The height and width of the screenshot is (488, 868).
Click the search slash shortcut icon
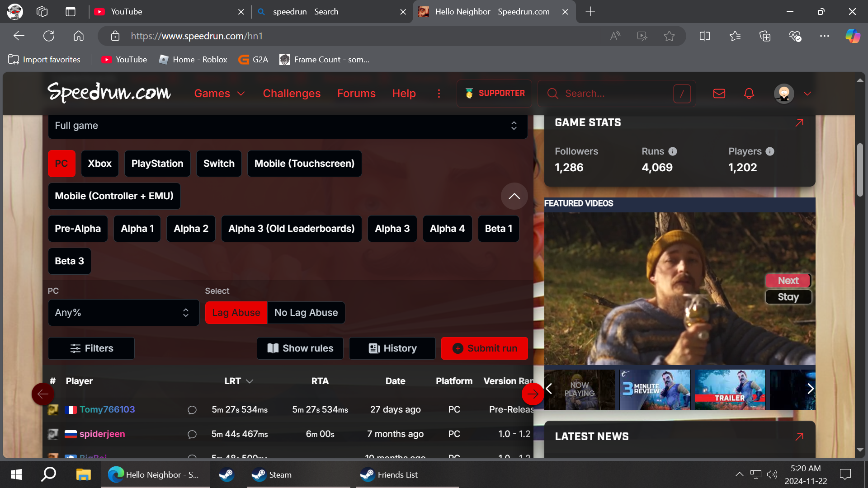(x=682, y=94)
